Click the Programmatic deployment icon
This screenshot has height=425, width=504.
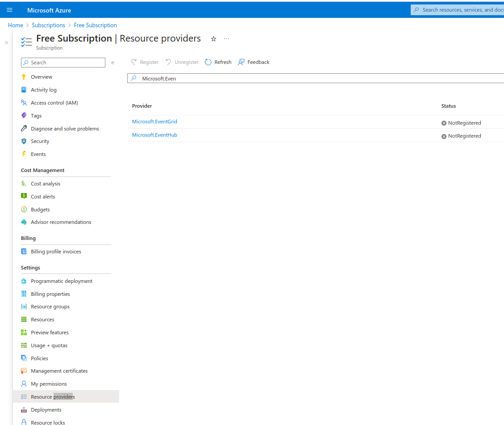[x=24, y=281]
